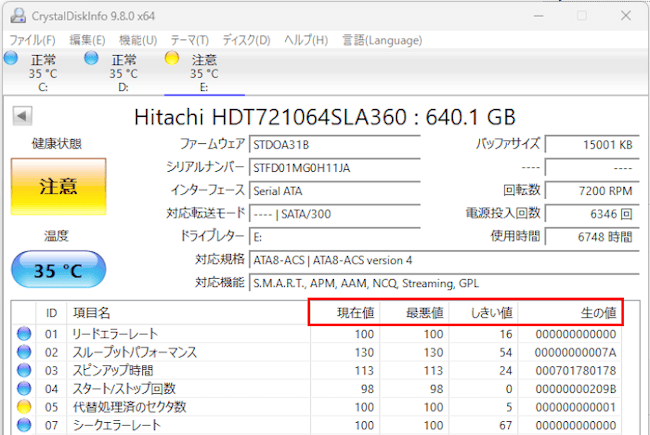Click the rotation rate field 7200 RPM
650x435 pixels.
point(592,191)
